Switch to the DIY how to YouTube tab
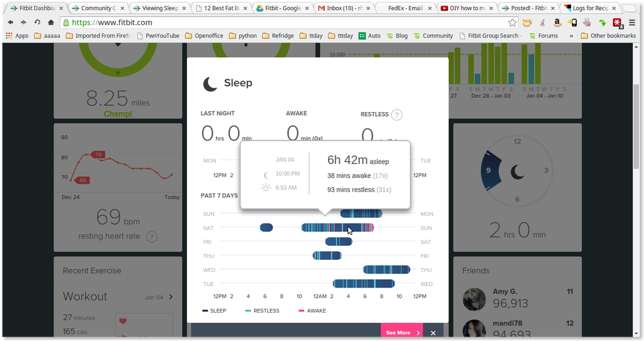Viewport: 644px width, 341px height. pyautogui.click(x=463, y=8)
